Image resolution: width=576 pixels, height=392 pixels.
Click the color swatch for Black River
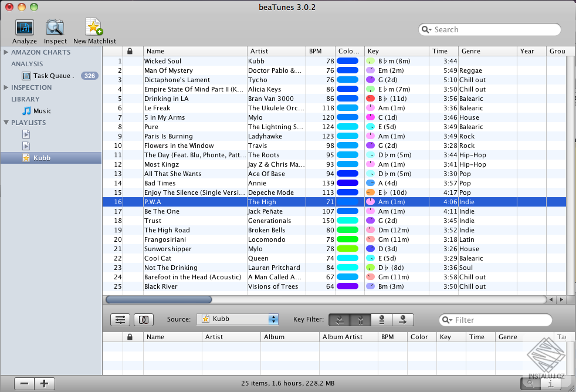348,286
